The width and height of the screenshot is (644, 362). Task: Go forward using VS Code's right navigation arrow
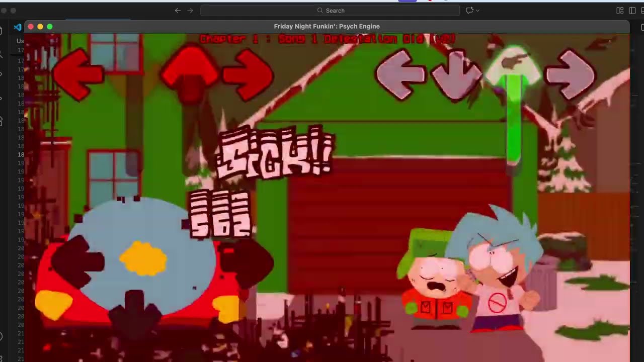[x=190, y=10]
